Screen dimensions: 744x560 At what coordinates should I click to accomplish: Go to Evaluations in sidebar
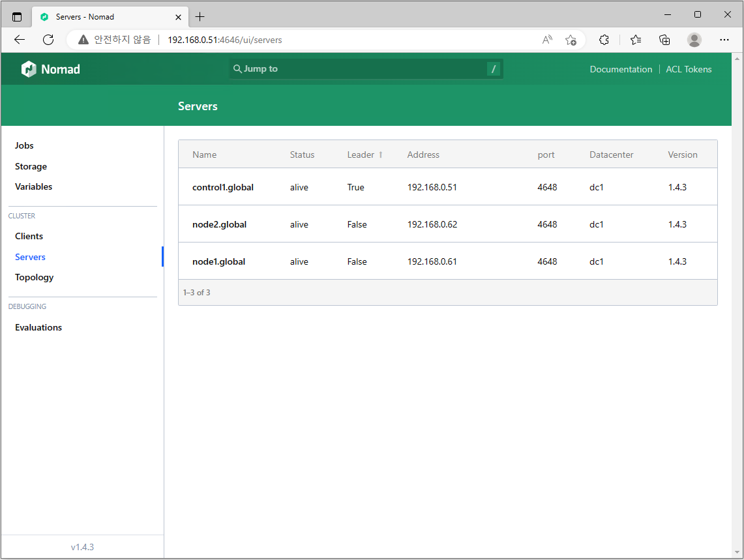click(38, 327)
